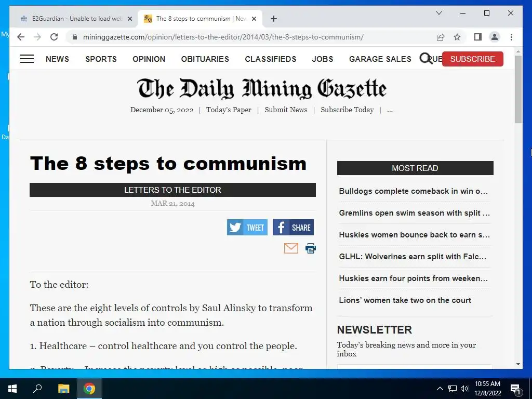View site info via padlock icon
532x399 pixels.
point(75,37)
